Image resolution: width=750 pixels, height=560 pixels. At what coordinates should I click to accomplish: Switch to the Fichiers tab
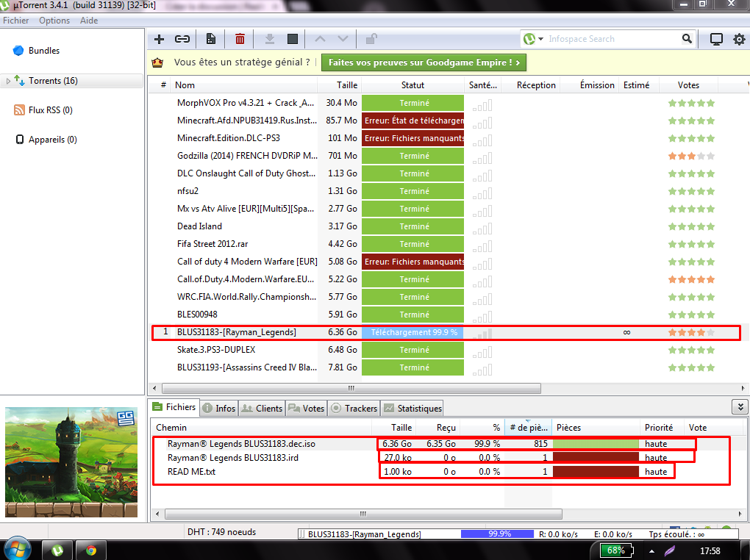[x=174, y=407]
